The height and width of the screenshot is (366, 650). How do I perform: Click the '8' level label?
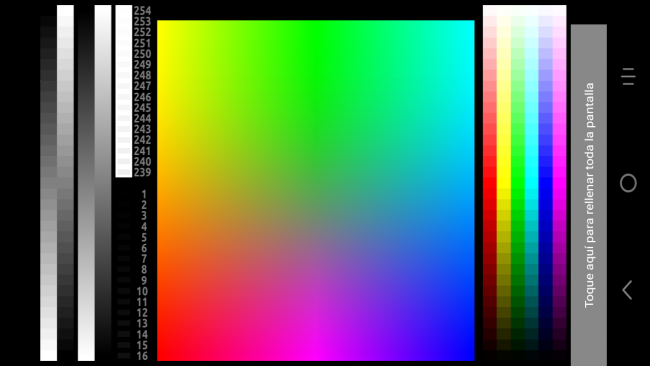tap(144, 270)
